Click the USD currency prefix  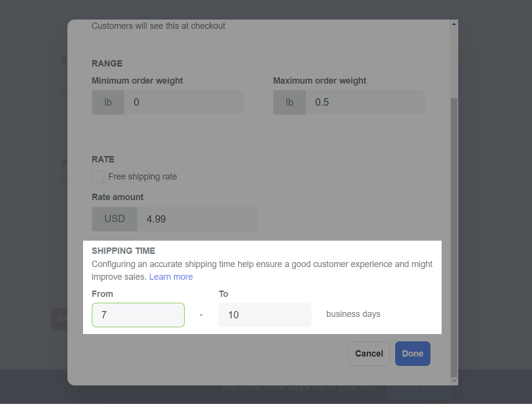click(115, 219)
